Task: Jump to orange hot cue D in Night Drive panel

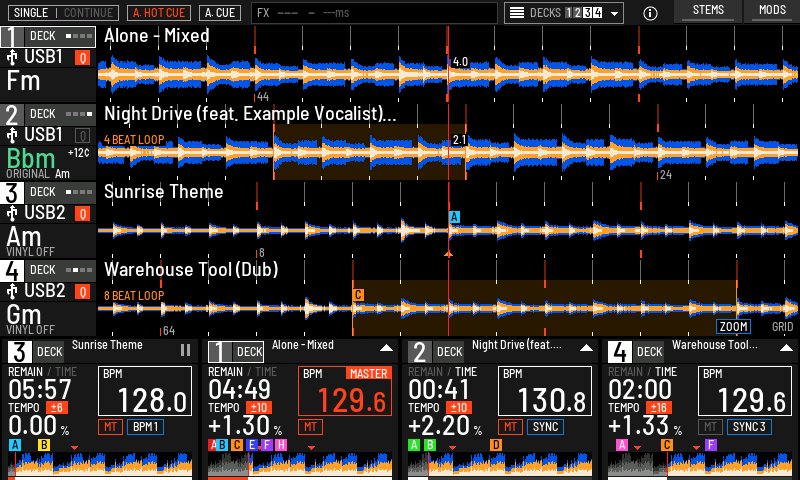Action: pos(496,445)
